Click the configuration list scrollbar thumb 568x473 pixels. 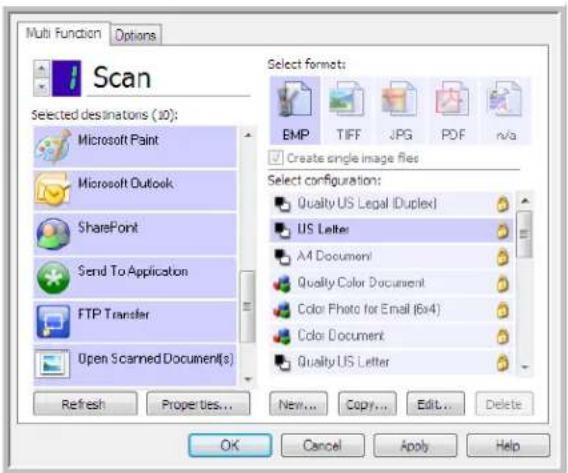point(525,235)
